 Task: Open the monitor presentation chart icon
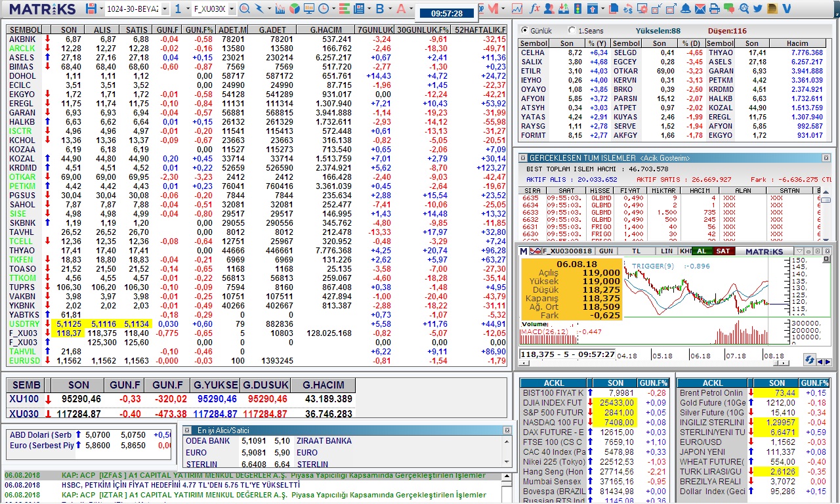click(x=309, y=9)
